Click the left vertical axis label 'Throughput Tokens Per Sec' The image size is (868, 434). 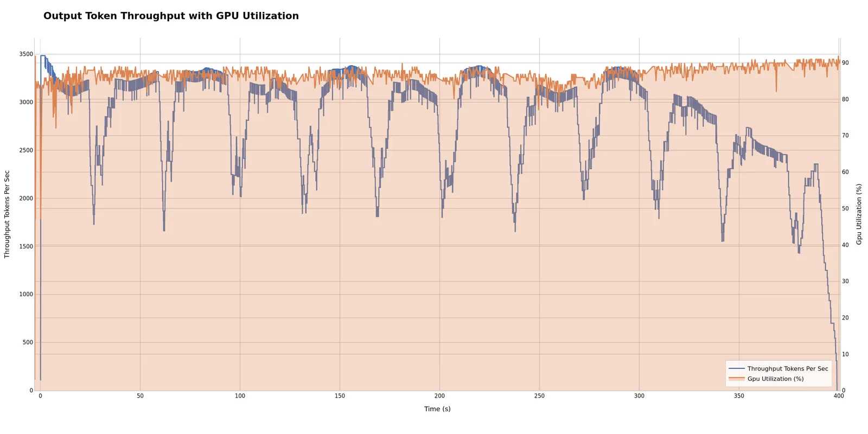7,214
